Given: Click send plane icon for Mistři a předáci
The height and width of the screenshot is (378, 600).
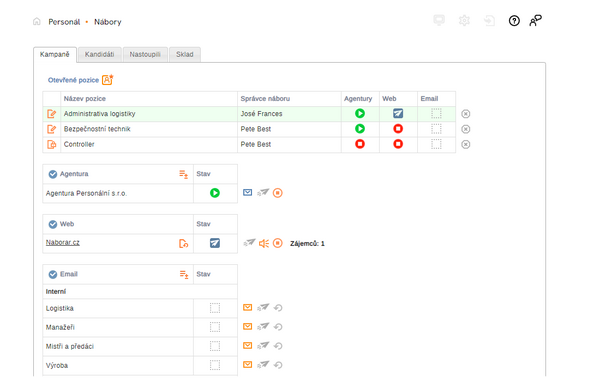Looking at the screenshot, I should (263, 345).
